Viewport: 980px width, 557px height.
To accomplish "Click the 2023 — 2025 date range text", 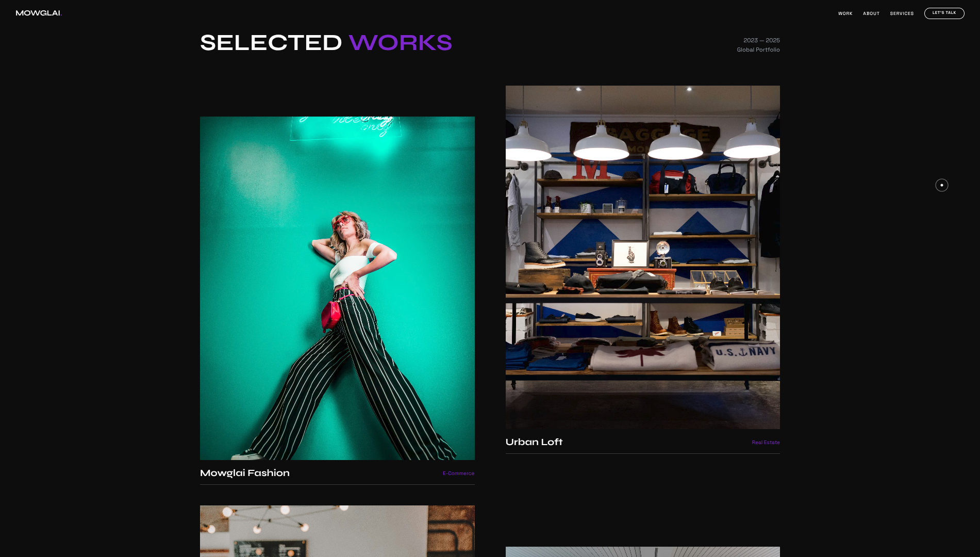I will 762,40.
